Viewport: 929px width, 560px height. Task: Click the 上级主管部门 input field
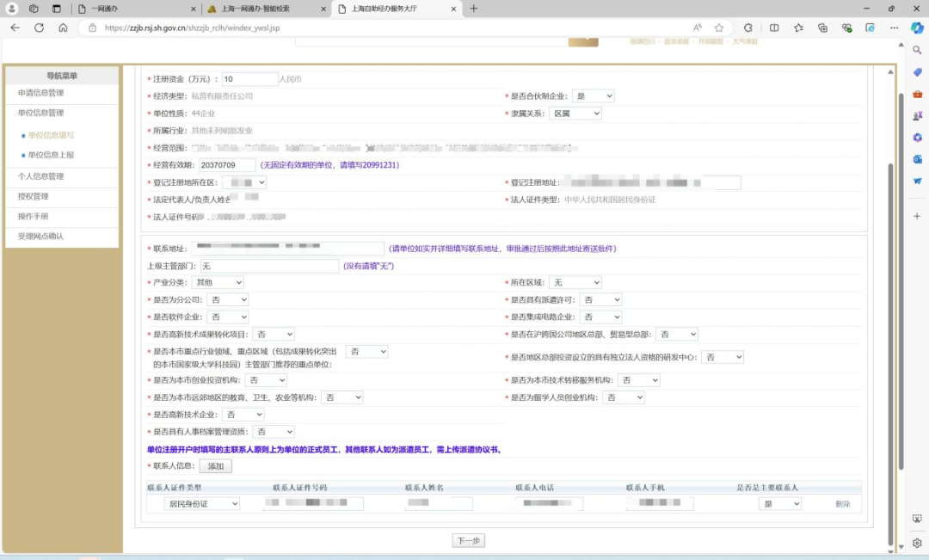[x=268, y=267]
